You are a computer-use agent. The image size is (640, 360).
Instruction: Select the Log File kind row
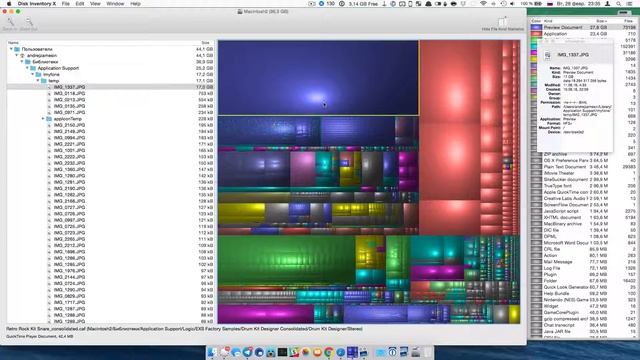click(584, 268)
